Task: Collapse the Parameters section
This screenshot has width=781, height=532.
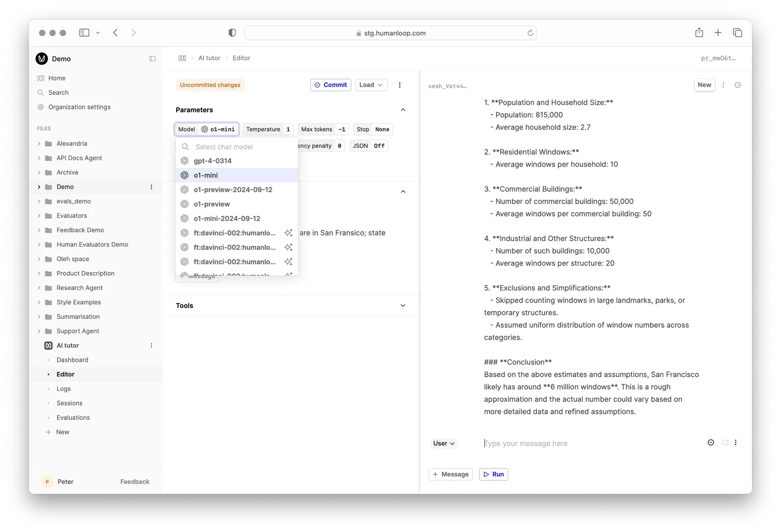Action: [x=403, y=110]
